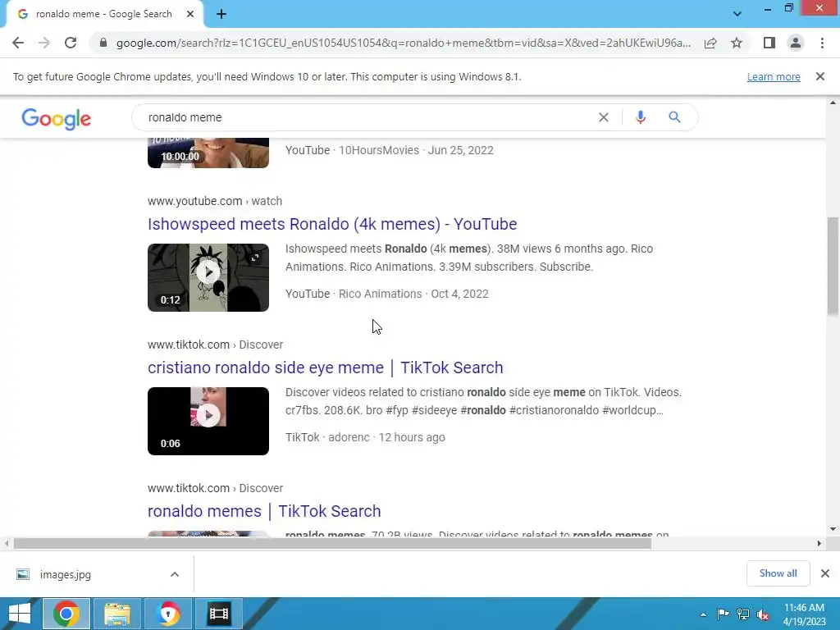840x630 pixels.
Task: Click the muted volume tray icon
Action: pyautogui.click(x=763, y=614)
